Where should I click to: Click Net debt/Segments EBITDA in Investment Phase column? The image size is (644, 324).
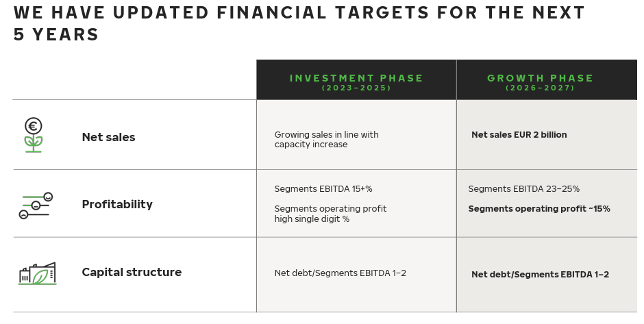(x=340, y=273)
